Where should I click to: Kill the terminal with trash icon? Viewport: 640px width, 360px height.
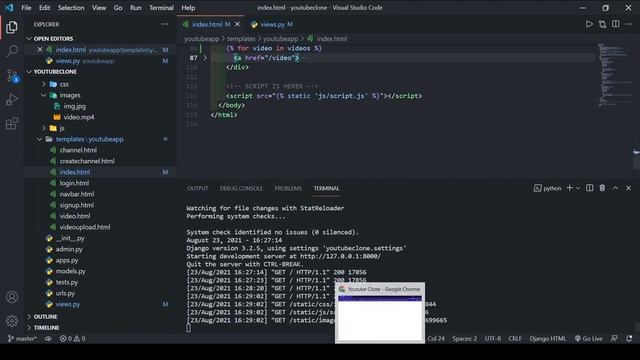pyautogui.click(x=602, y=188)
